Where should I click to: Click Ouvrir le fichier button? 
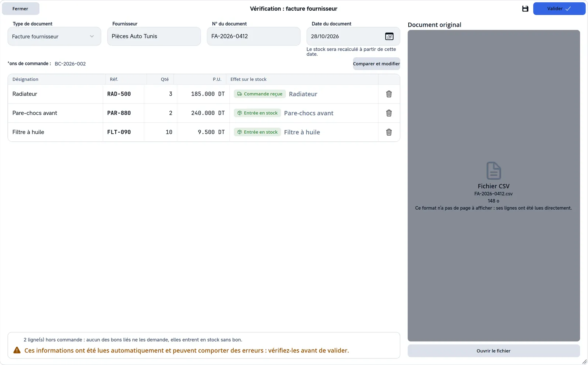tap(494, 351)
